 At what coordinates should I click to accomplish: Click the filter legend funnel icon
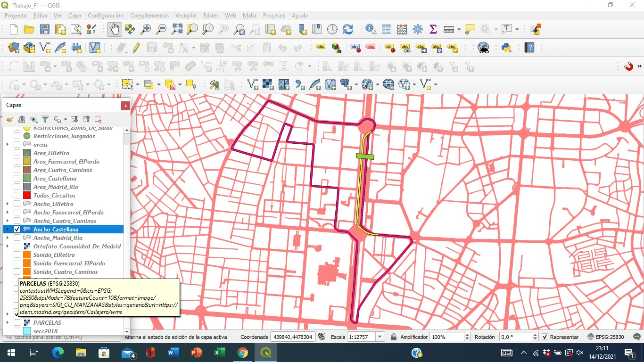pyautogui.click(x=45, y=119)
